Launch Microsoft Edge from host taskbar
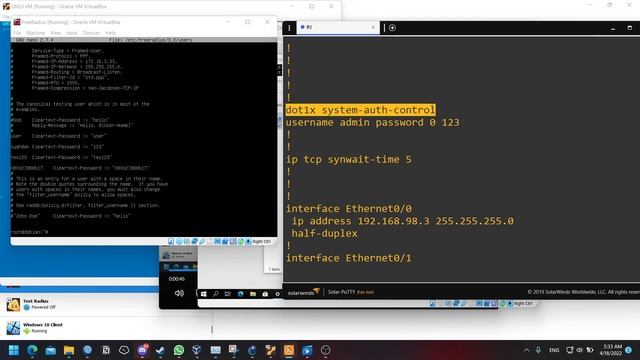The height and width of the screenshot is (360, 640). [x=32, y=350]
